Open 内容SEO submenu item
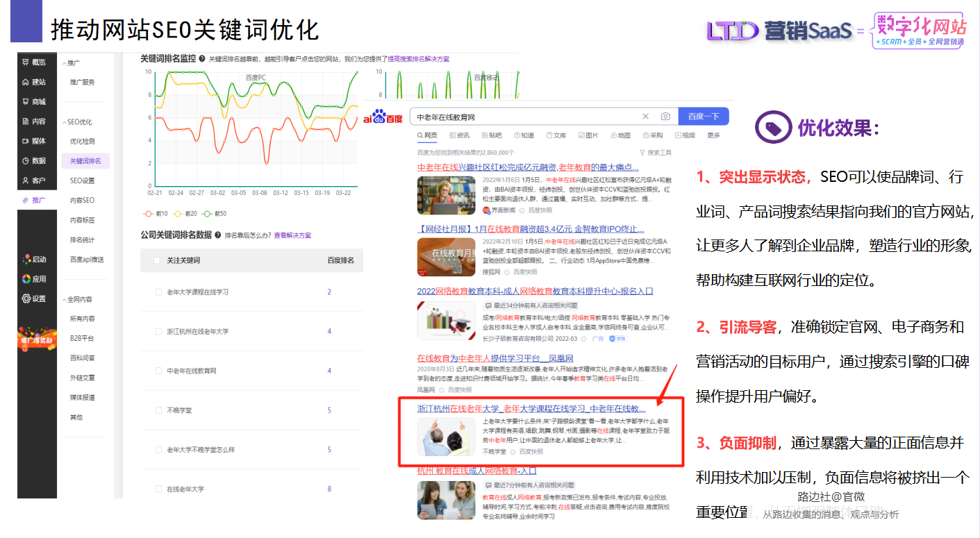The height and width of the screenshot is (538, 980). point(82,200)
